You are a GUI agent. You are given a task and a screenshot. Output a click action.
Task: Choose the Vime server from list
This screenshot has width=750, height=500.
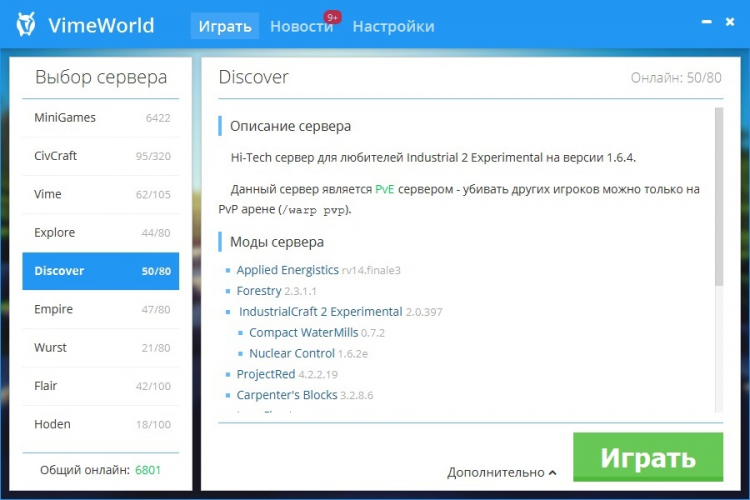point(100,194)
